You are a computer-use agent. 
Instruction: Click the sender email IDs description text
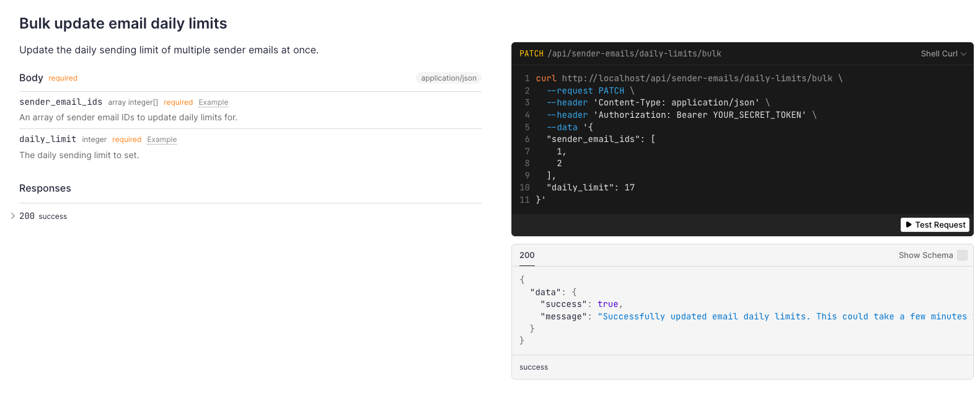point(128,117)
